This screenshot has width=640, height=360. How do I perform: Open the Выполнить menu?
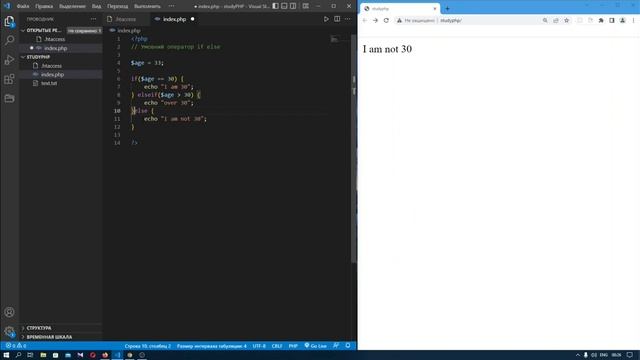point(147,7)
